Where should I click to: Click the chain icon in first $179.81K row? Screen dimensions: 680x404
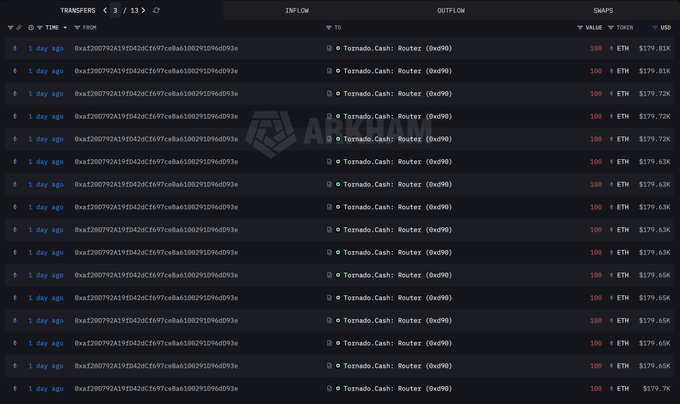pos(15,48)
